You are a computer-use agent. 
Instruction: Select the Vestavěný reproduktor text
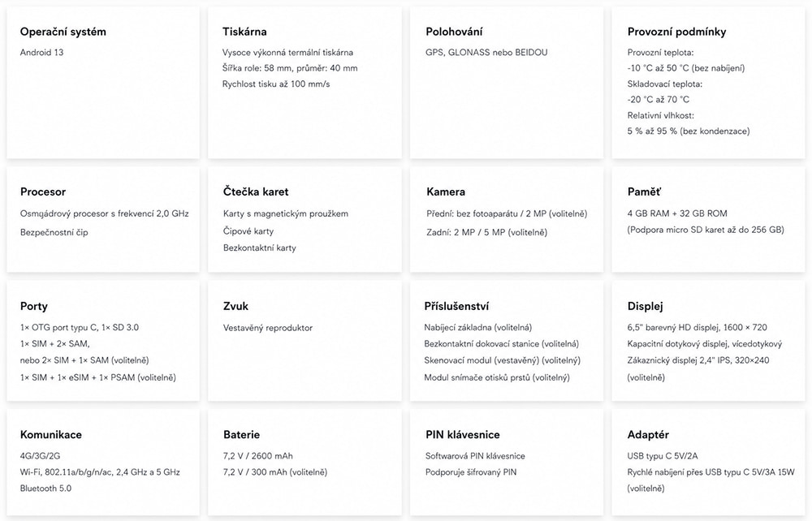pos(268,328)
